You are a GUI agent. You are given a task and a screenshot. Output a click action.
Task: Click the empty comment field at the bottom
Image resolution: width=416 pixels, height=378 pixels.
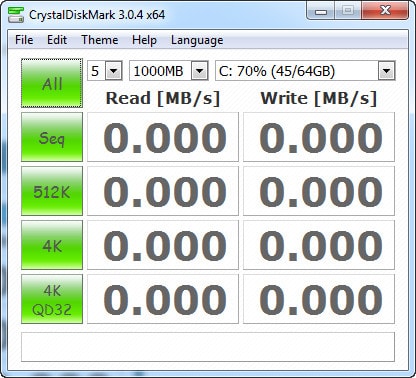208,347
